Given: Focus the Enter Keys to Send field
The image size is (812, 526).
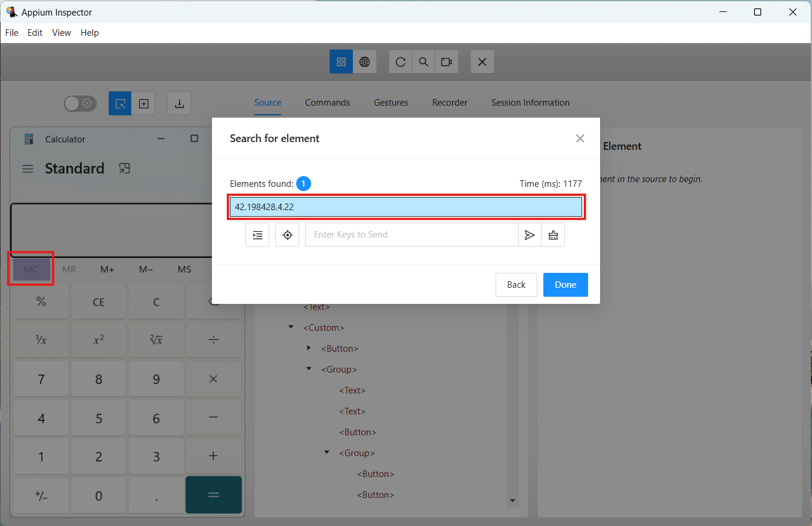Looking at the screenshot, I should pos(411,235).
